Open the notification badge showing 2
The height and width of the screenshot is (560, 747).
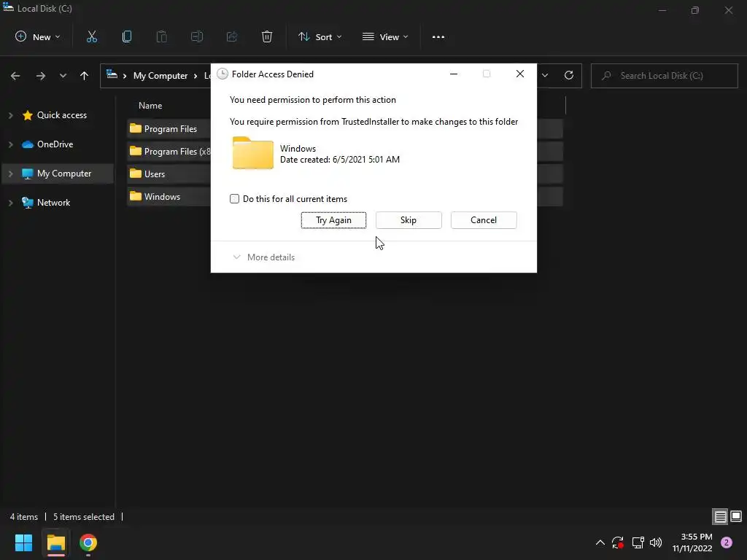[x=727, y=542]
